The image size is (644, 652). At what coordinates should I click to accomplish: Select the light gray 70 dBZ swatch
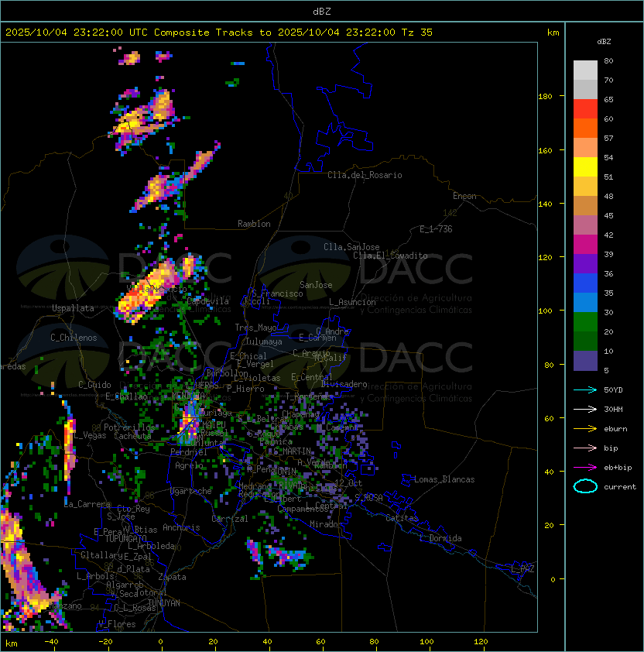(x=585, y=70)
